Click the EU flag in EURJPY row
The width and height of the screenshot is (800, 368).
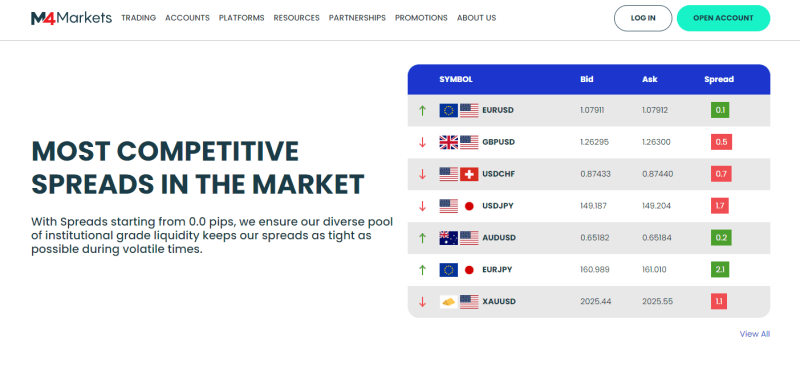pyautogui.click(x=448, y=270)
